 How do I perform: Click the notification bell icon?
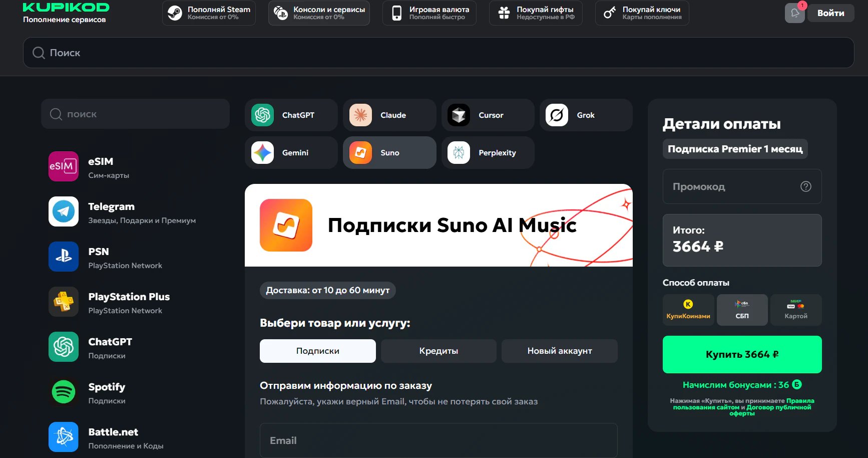pyautogui.click(x=795, y=13)
